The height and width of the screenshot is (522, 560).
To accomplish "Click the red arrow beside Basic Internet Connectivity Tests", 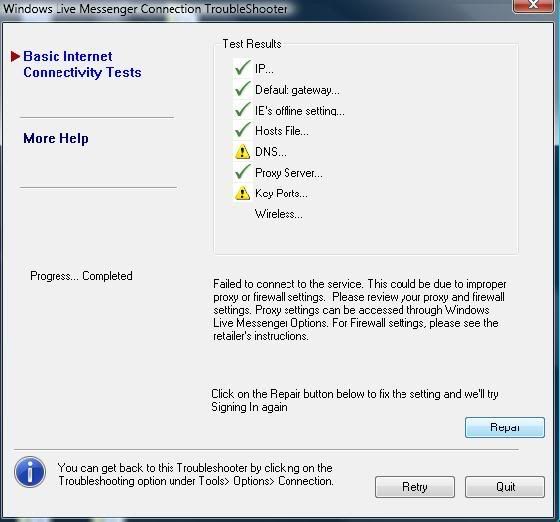I will coord(15,56).
